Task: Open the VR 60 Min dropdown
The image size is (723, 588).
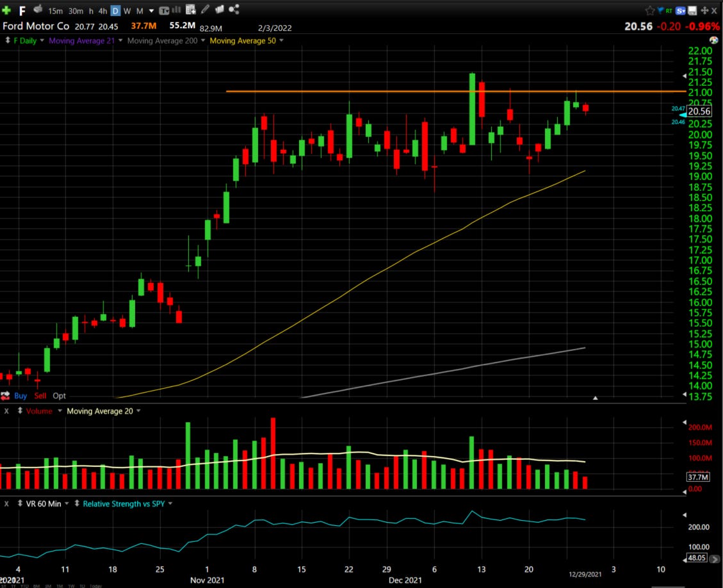Action: point(67,503)
